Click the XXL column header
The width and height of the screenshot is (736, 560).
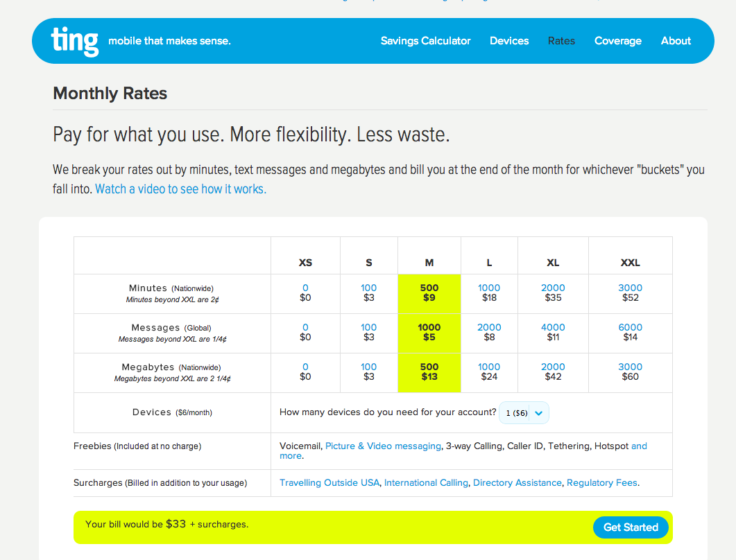tap(631, 263)
